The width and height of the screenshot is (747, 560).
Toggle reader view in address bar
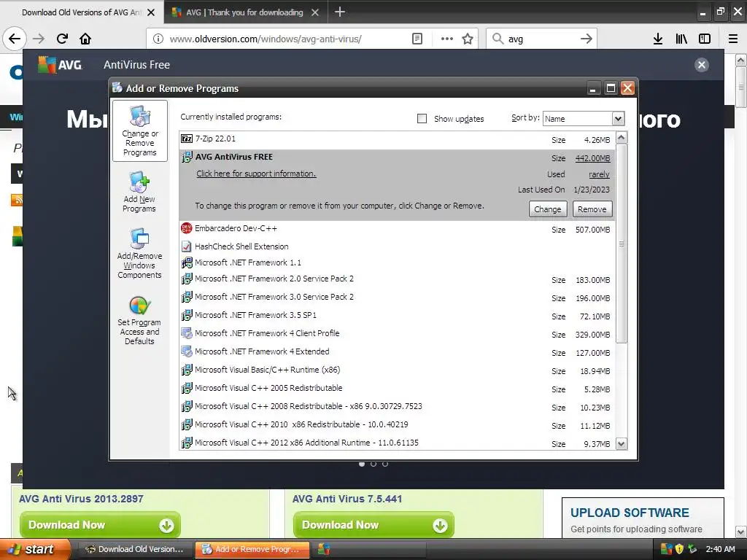point(417,39)
